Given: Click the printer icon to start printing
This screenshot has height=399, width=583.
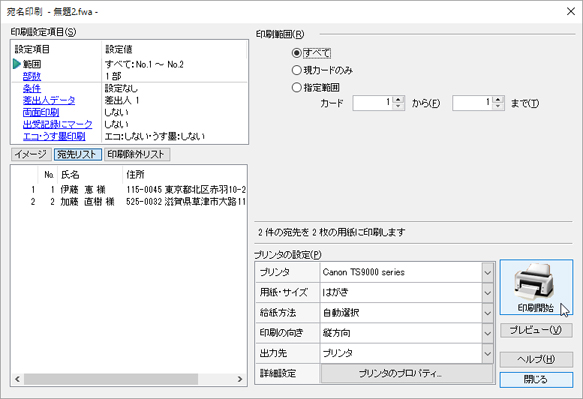Looking at the screenshot, I should [x=536, y=287].
